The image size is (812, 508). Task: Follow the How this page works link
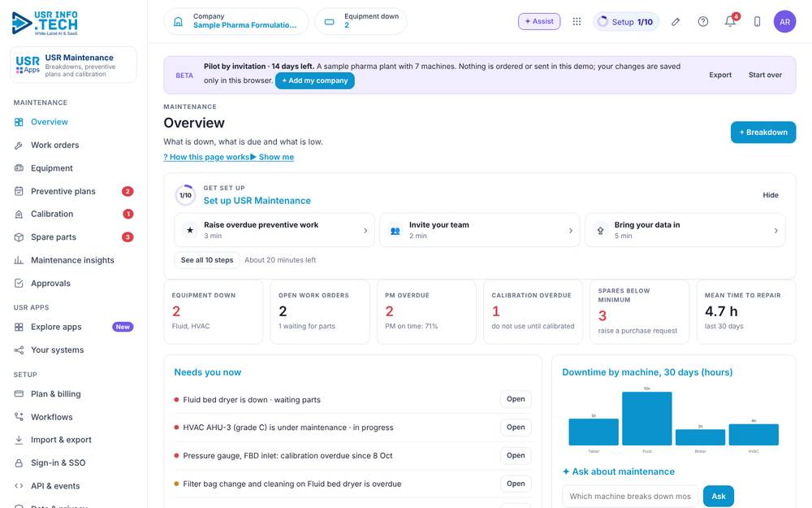(206, 157)
